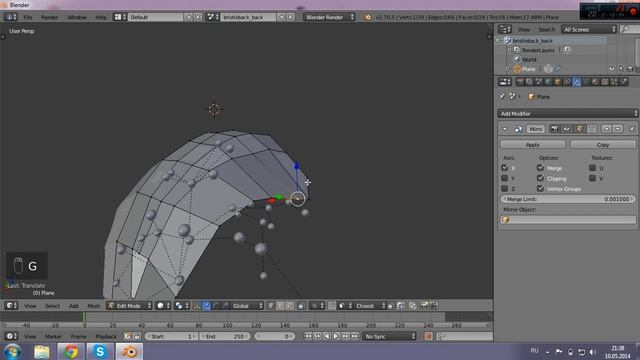Click the Apply modifier button
640x360 pixels.
pos(533,144)
